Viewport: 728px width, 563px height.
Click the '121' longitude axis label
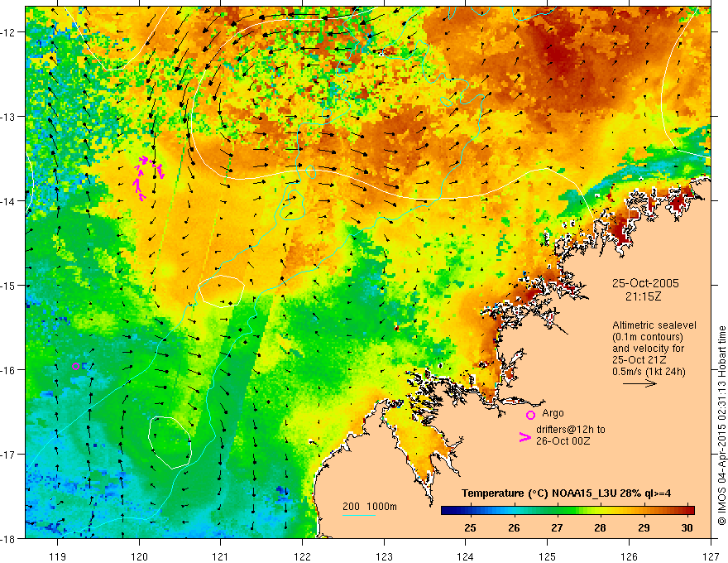point(221,556)
